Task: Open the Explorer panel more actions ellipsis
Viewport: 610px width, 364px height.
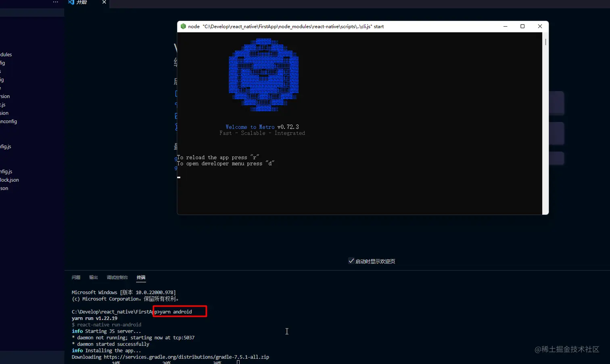Action: click(56, 2)
